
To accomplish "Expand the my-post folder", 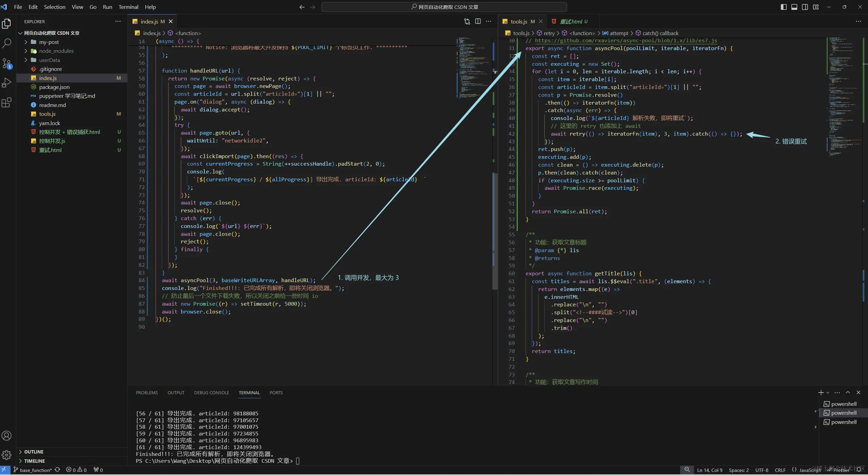I will coord(49,42).
